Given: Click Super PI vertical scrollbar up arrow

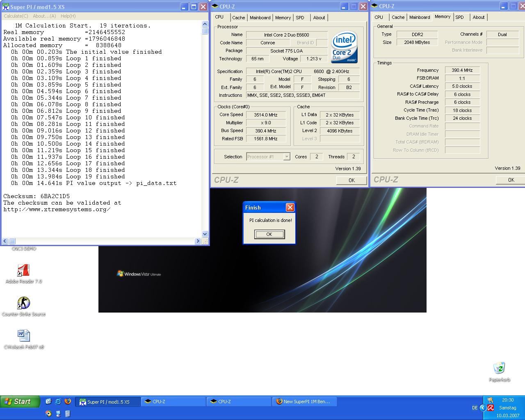Looking at the screenshot, I should coord(205,25).
